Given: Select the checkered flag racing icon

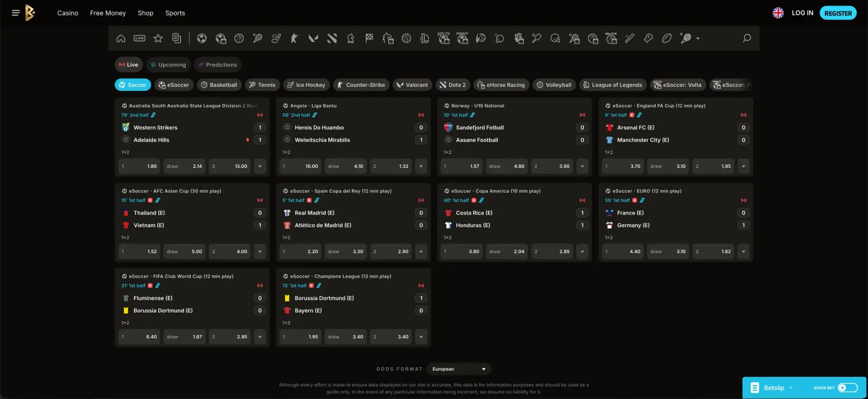Looking at the screenshot, I should [x=369, y=38].
